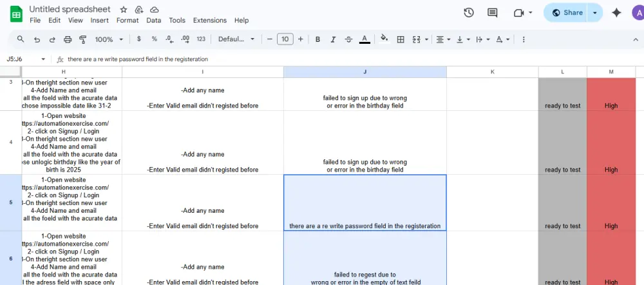Start a video call camera icon

point(518,13)
